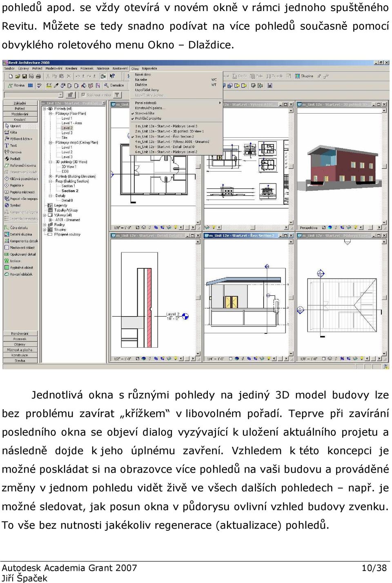The height and width of the screenshot is (583, 392).
Task: Toggle the Stisknout + vléci checkbox
Action: pos(84,95)
